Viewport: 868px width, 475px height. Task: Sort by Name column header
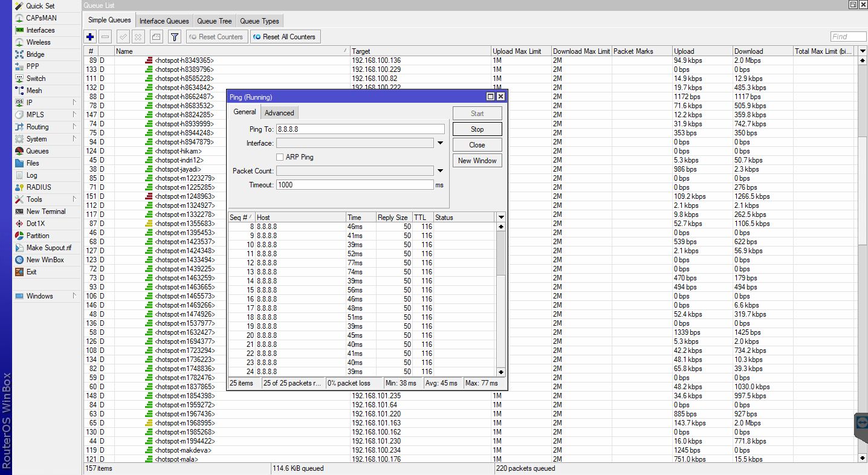232,51
